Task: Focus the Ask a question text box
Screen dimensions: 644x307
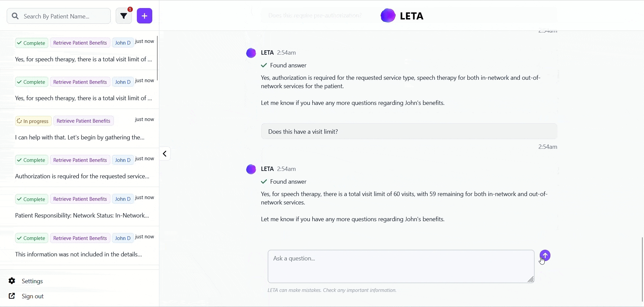Action: (401, 266)
